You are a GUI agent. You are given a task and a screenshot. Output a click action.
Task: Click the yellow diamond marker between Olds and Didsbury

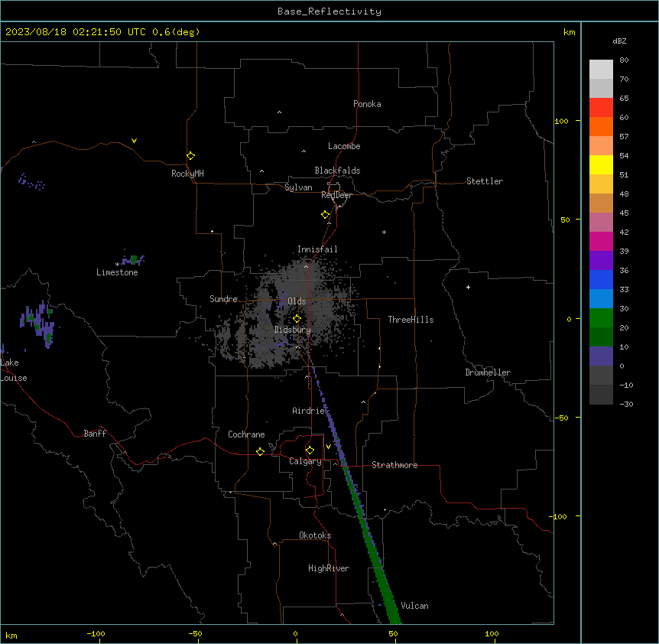[297, 319]
